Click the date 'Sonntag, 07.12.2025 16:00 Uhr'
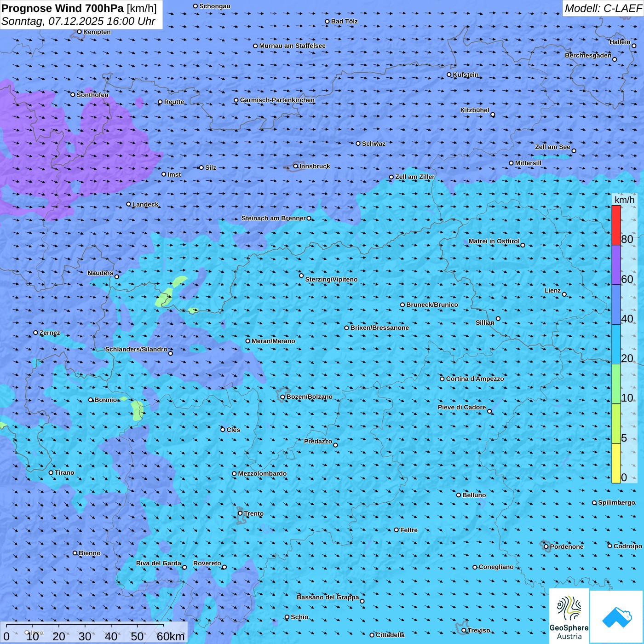Viewport: 644px width, 644px height. click(79, 21)
